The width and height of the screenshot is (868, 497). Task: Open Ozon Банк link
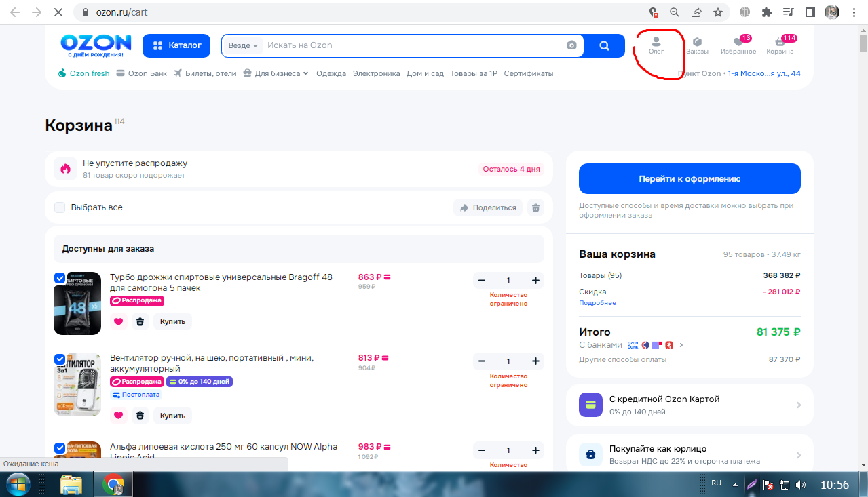coord(142,73)
